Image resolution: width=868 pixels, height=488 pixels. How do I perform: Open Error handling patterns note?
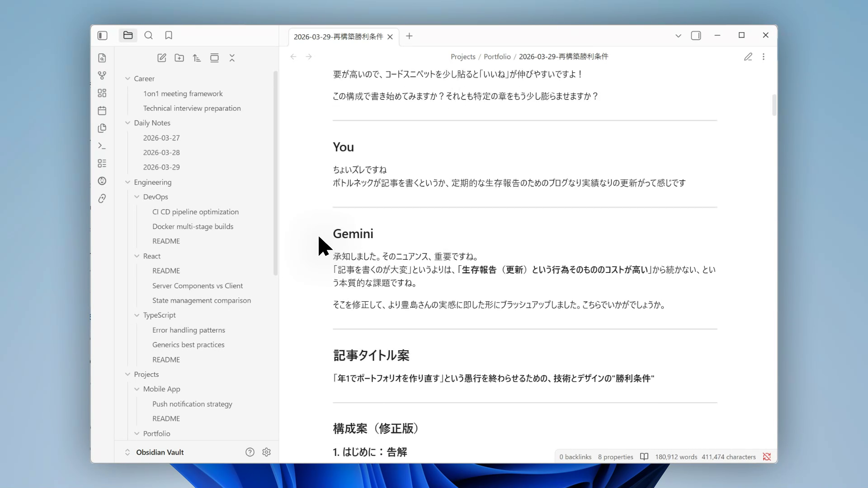(189, 330)
